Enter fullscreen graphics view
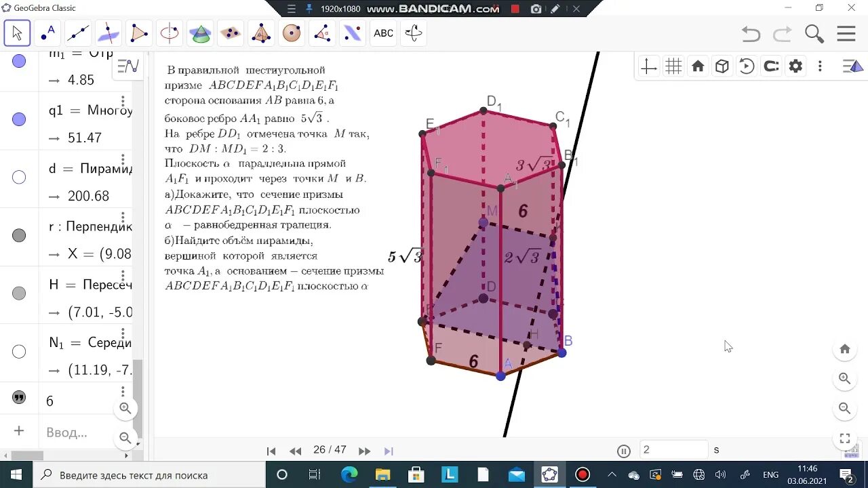Viewport: 868px width, 488px height. click(845, 439)
